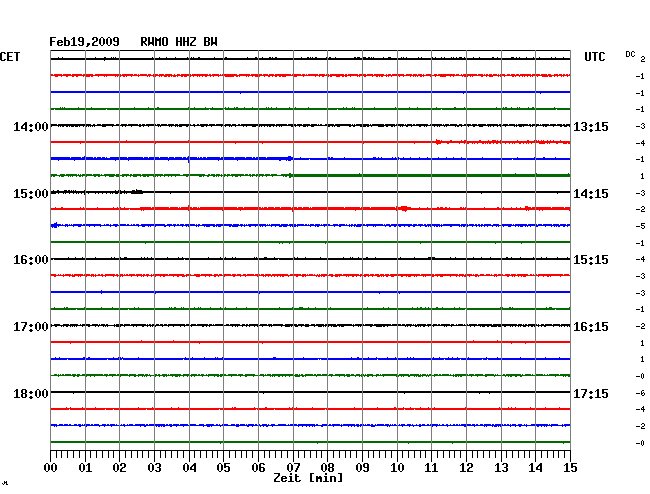Image resolution: width=650 pixels, height=494 pixels.
Task: Click the 03 minute axis label
Action: pos(154,467)
